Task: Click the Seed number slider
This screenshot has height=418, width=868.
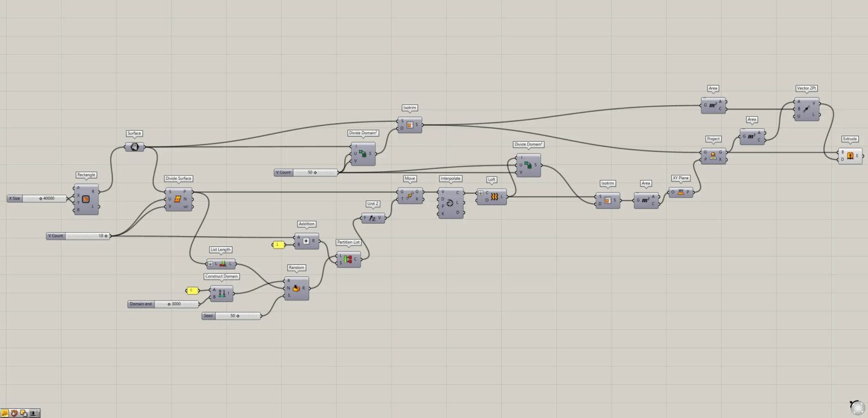Action: 237,316
